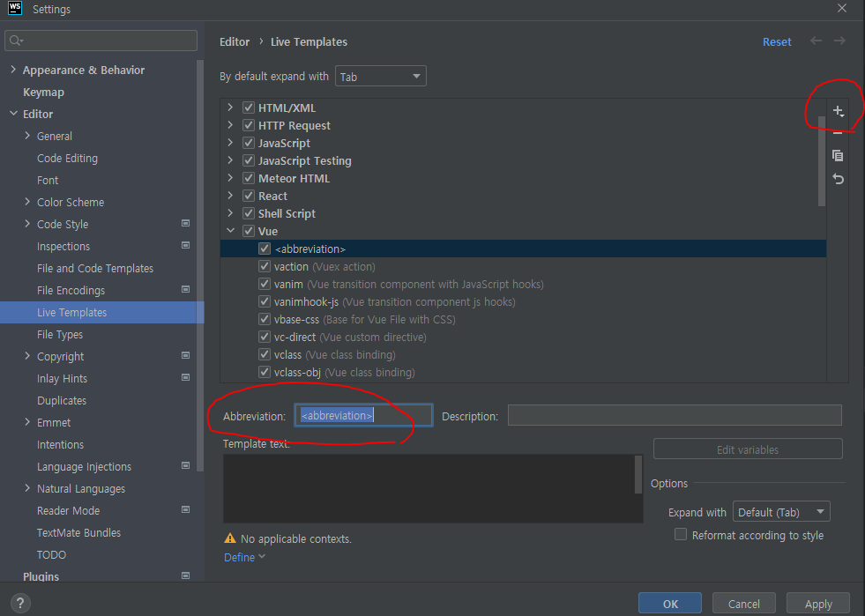Open help with the question mark button

pyautogui.click(x=20, y=603)
